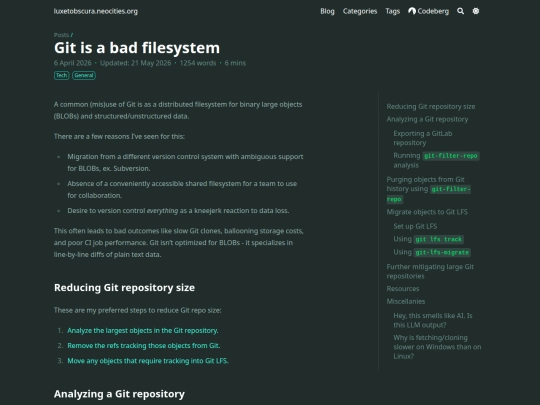Viewport: 540px width, 405px height.
Task: Click the 'Git is a bad filesystem' title
Action: coord(137,48)
